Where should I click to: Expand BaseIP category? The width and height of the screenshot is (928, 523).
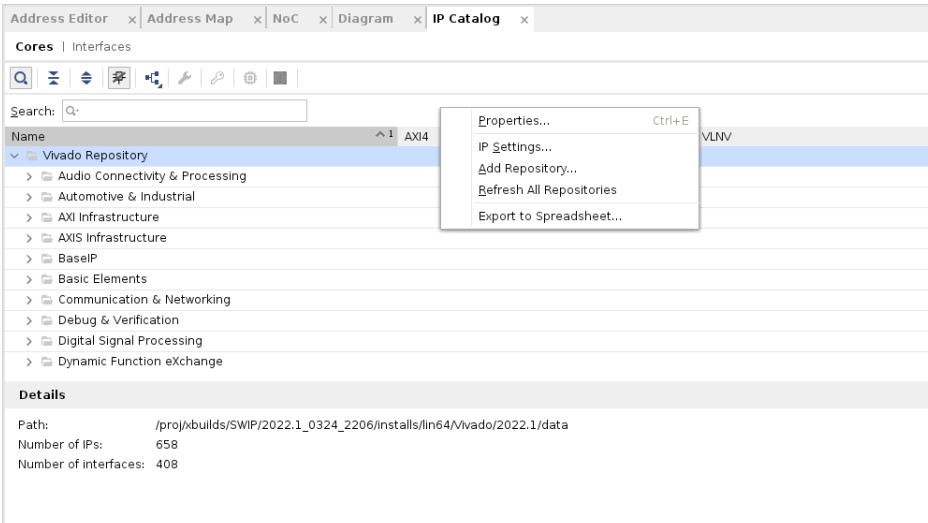tap(29, 259)
